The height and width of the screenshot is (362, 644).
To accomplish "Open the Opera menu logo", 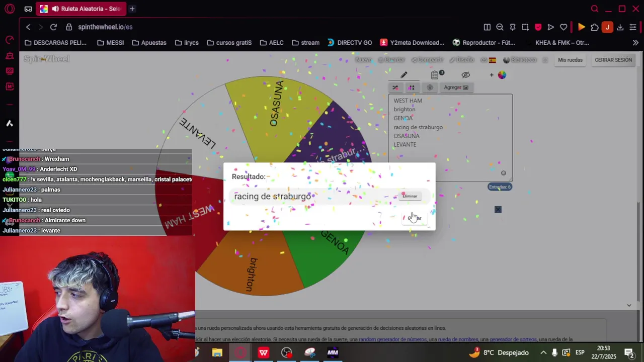I will 10,9.
